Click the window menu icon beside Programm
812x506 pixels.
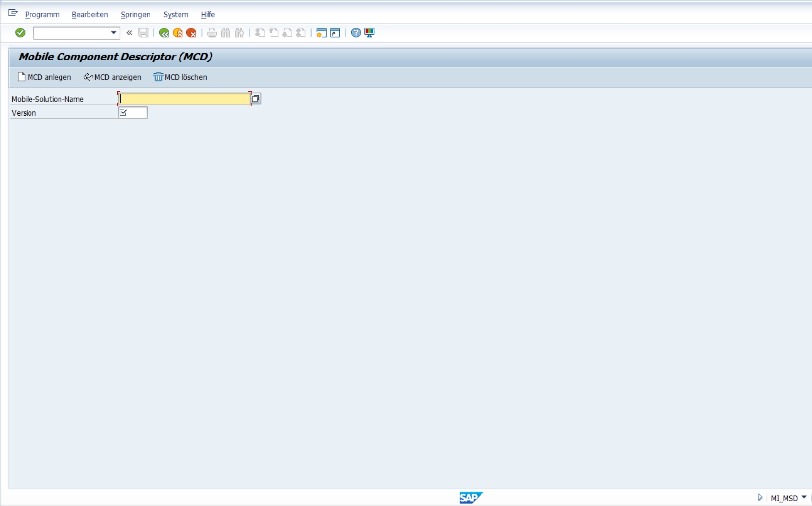pyautogui.click(x=13, y=13)
